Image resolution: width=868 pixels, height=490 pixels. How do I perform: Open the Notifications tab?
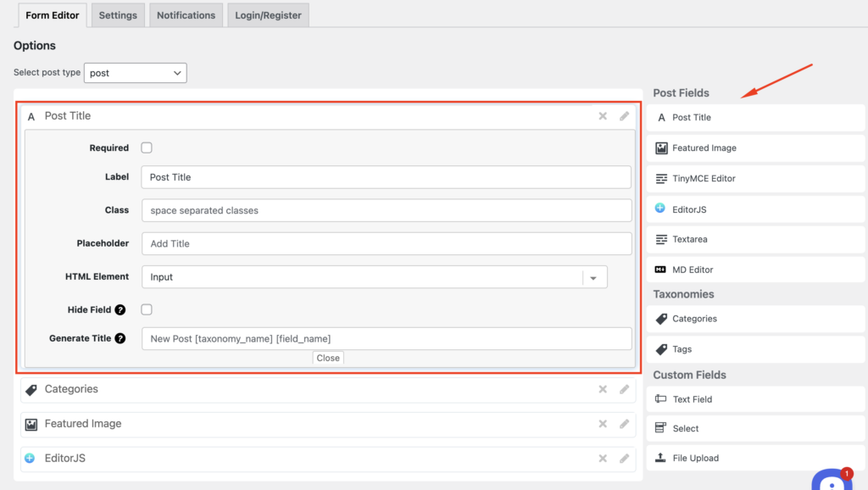click(x=186, y=15)
